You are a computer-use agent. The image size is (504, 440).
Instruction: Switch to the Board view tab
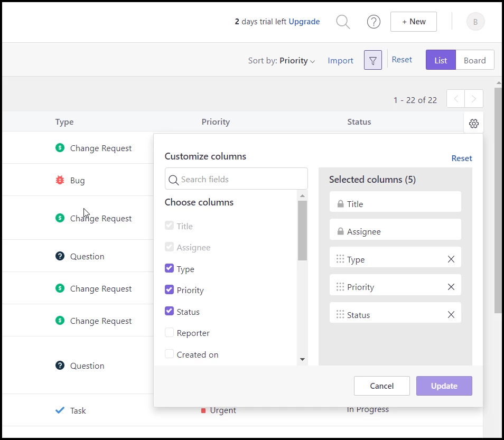coord(475,60)
